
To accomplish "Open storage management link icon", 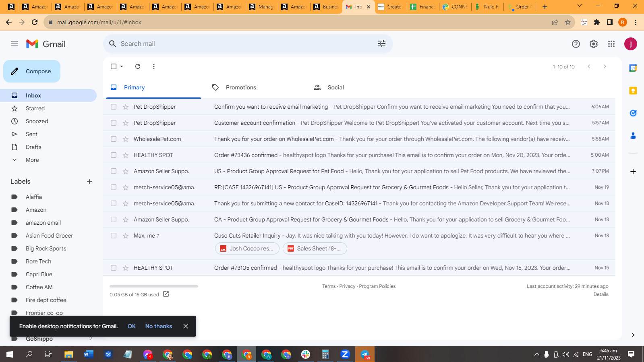I will pos(166,294).
